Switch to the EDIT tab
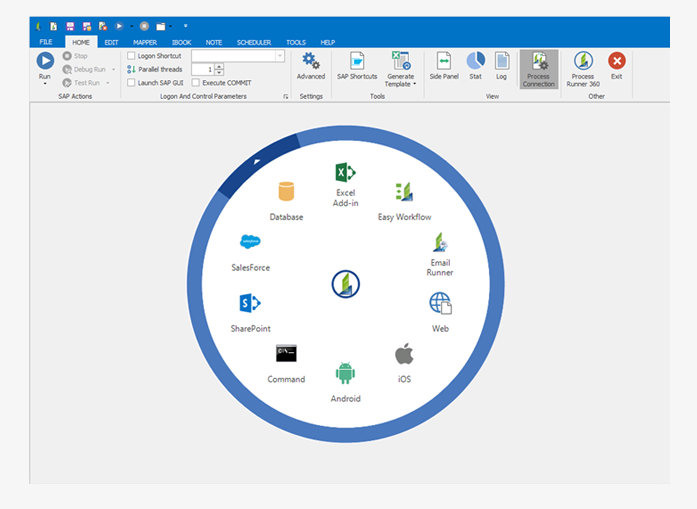Viewport: 697px width, 509px height. 111,42
